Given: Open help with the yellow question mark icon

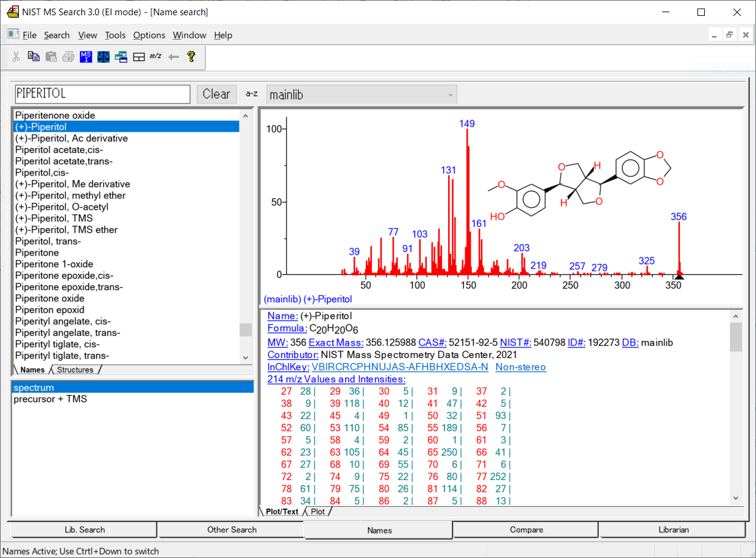Looking at the screenshot, I should point(191,57).
